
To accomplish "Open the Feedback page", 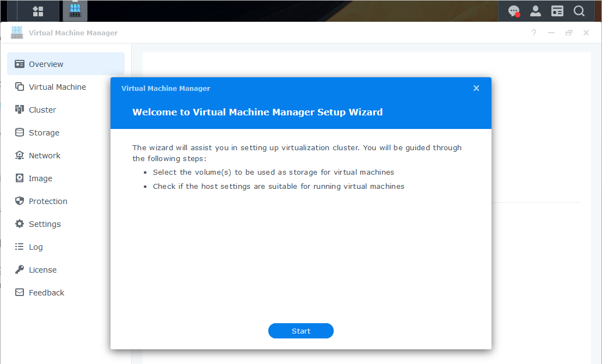I will pos(46,293).
